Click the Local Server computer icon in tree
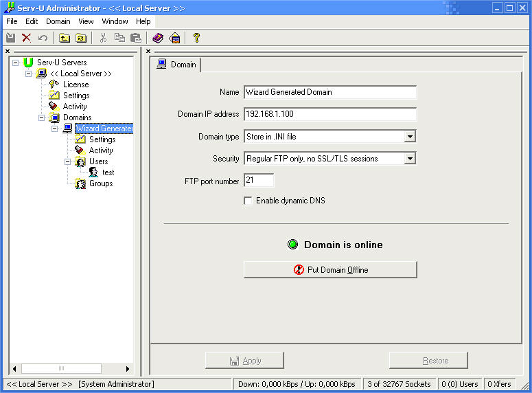532x393 pixels. (x=41, y=74)
